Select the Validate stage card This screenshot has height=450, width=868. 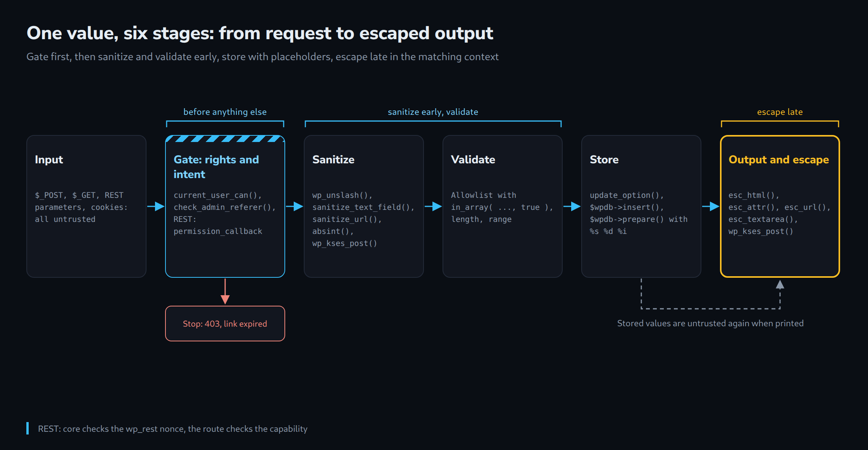[x=503, y=206]
